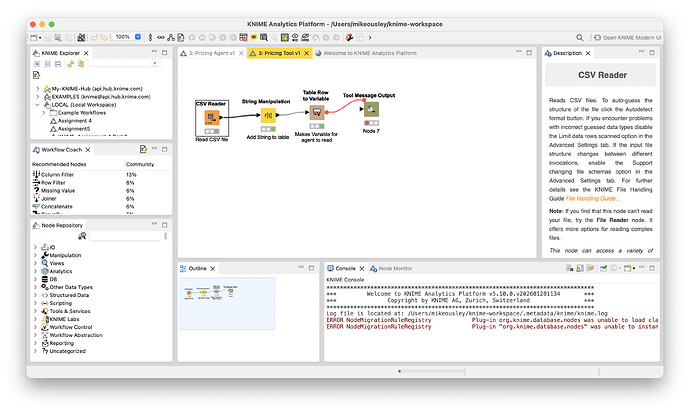Select the String Manipulation node
This screenshot has width=690, height=412.
click(x=267, y=115)
